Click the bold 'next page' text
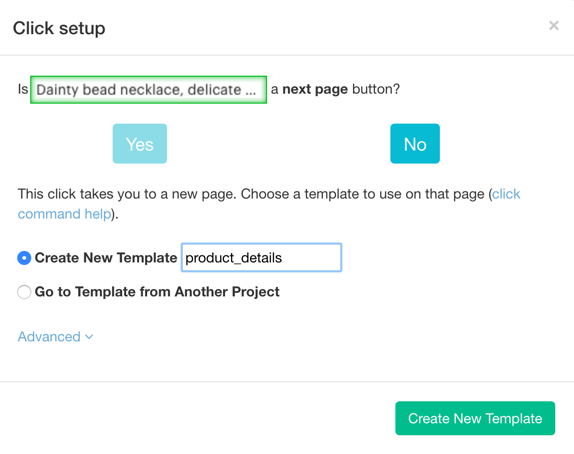This screenshot has height=454, width=574. pyautogui.click(x=315, y=89)
